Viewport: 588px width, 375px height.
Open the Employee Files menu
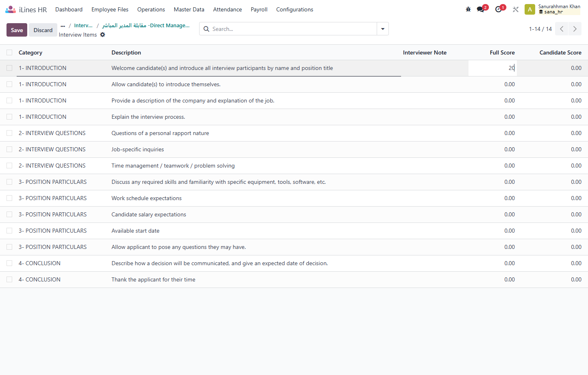[110, 9]
